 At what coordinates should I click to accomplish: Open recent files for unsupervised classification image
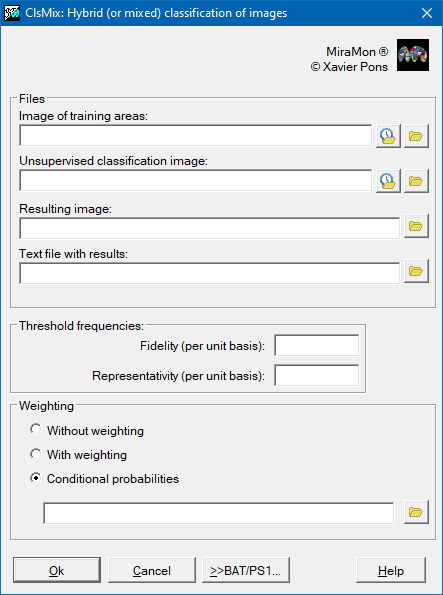click(x=388, y=181)
